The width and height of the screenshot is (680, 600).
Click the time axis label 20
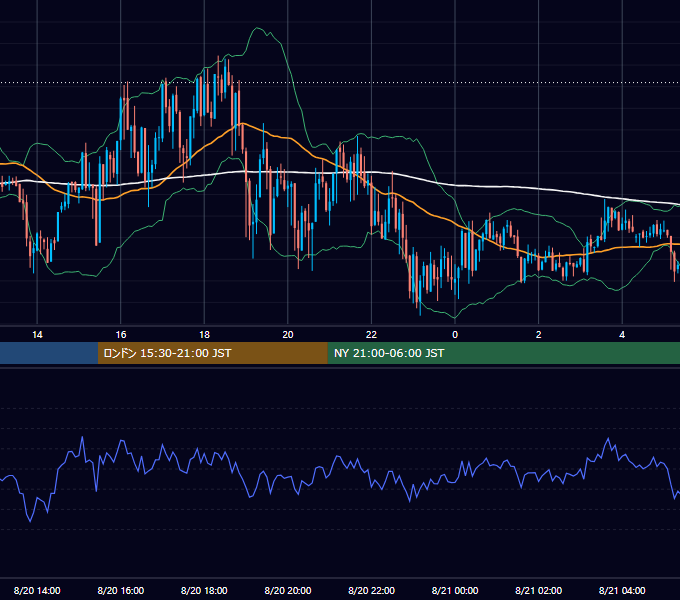point(288,335)
